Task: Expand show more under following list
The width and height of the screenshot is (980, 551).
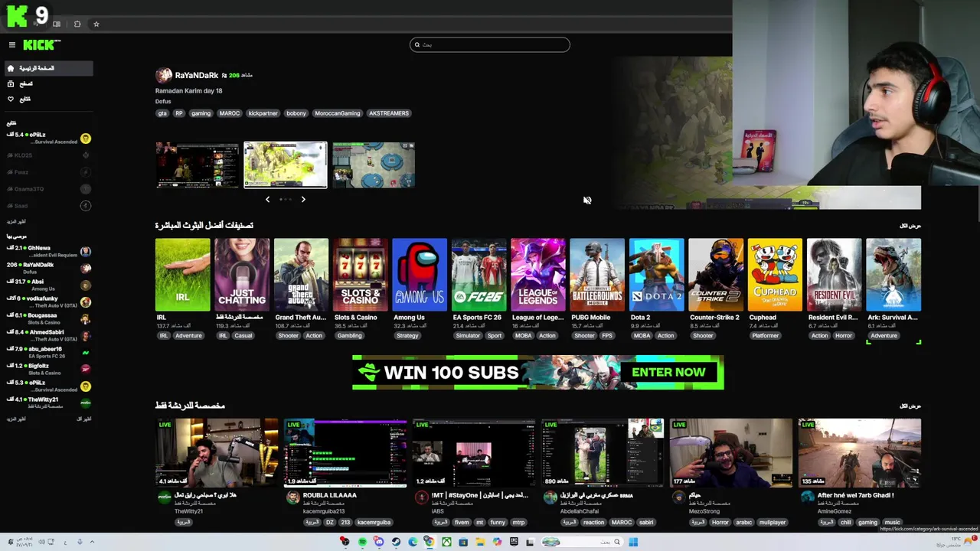Action: tap(16, 221)
